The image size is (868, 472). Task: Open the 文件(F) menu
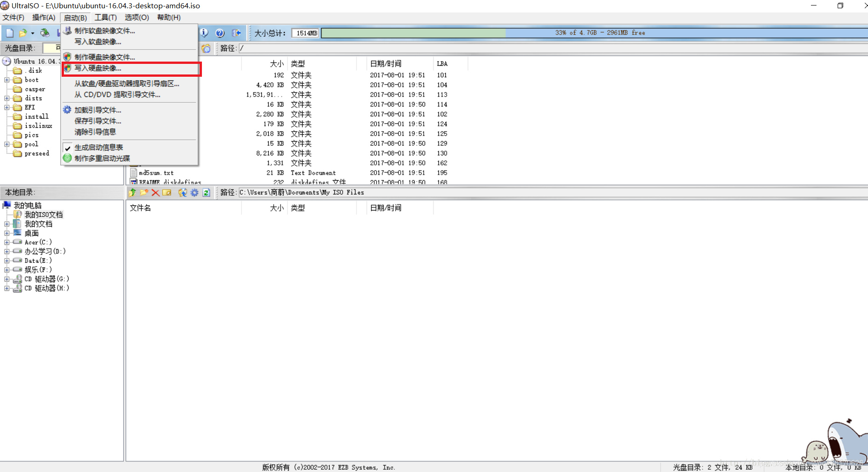coord(13,17)
